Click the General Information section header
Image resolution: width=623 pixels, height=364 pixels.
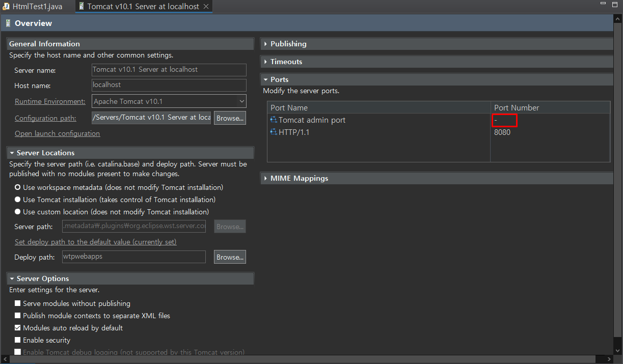(130, 44)
